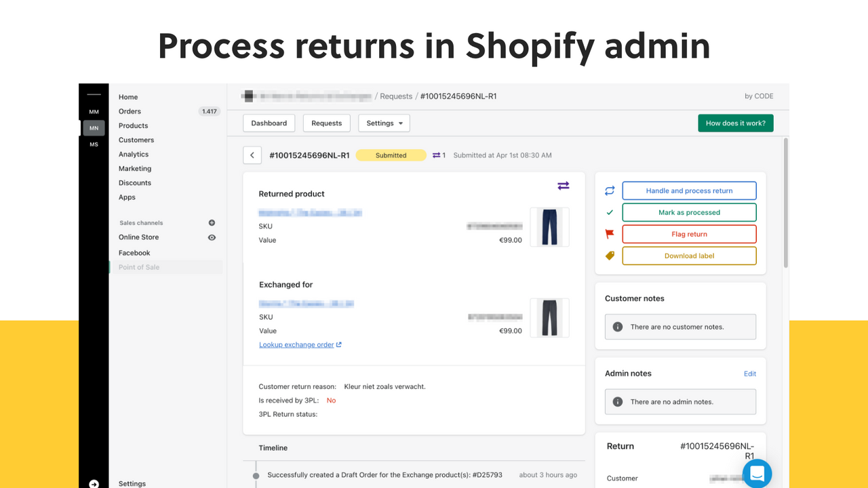
Task: Edit the admin notes
Action: coord(749,373)
